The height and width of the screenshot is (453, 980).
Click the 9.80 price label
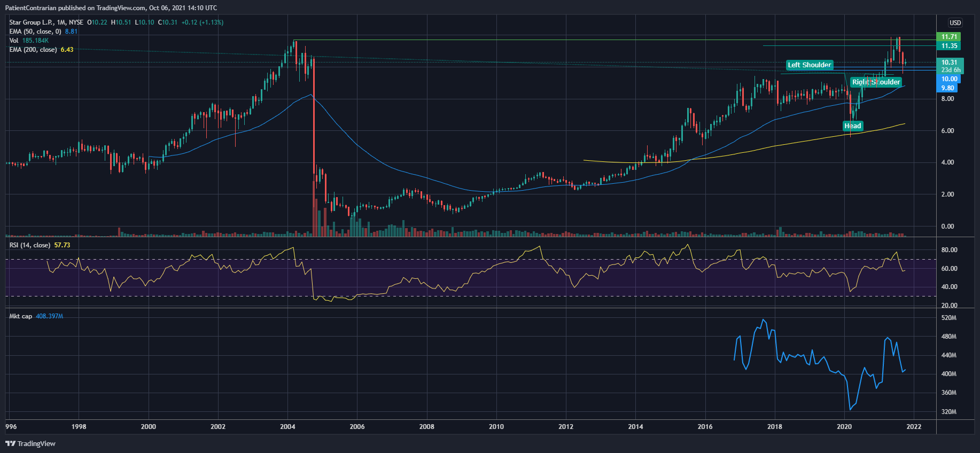(x=947, y=88)
